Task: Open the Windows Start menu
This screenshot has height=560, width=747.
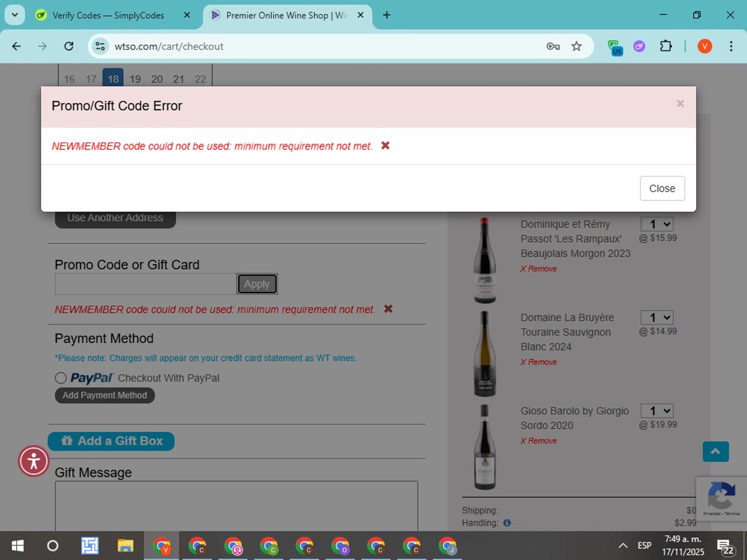Action: coord(17,546)
